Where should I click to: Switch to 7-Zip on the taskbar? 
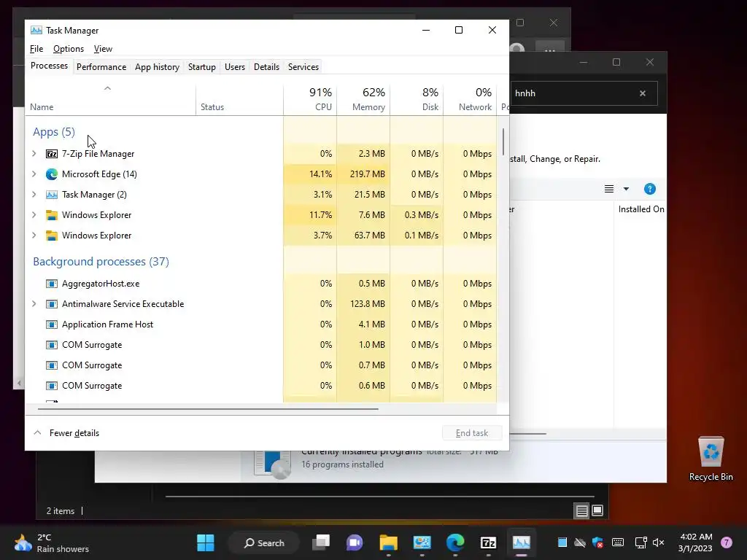pyautogui.click(x=488, y=542)
